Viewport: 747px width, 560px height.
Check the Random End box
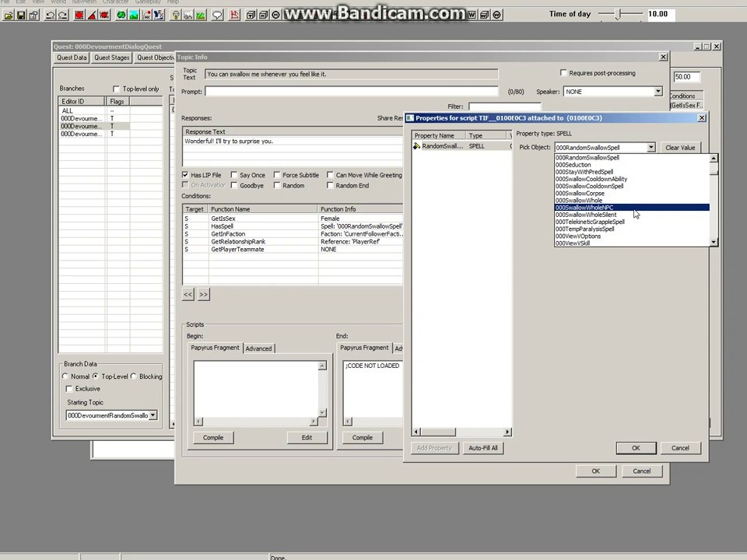pyautogui.click(x=330, y=185)
